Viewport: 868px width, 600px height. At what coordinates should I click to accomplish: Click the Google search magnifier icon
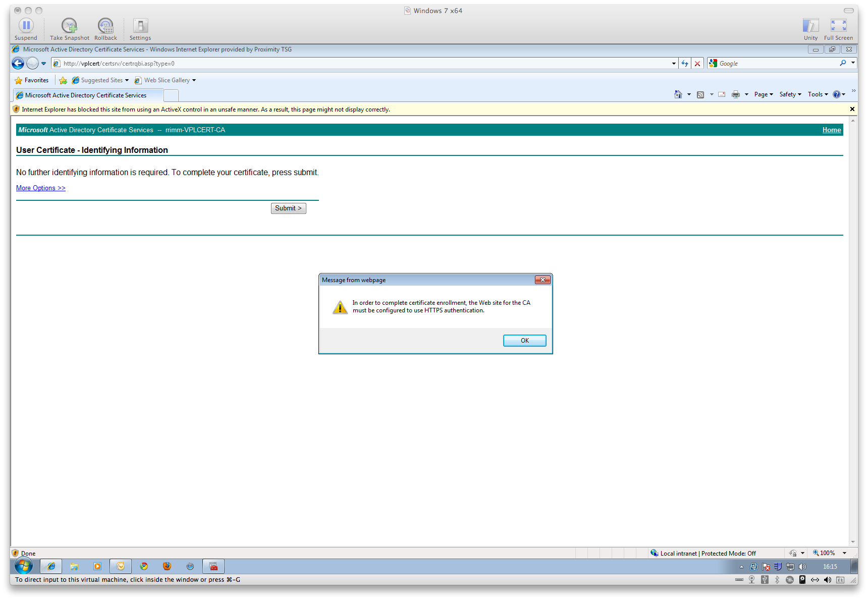tap(843, 63)
